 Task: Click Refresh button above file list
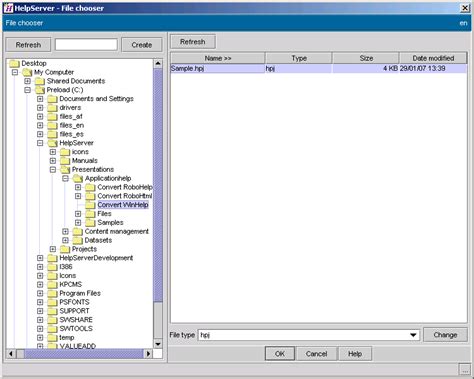(193, 42)
